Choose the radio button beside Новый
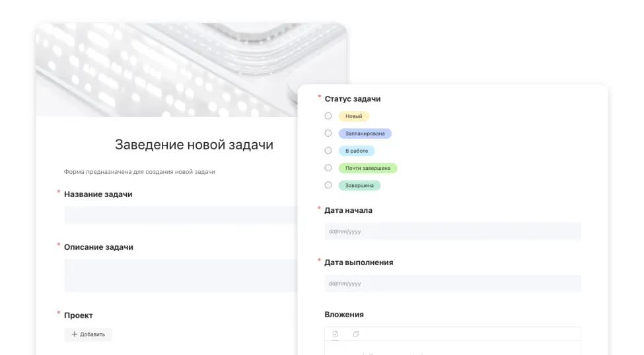 [328, 116]
